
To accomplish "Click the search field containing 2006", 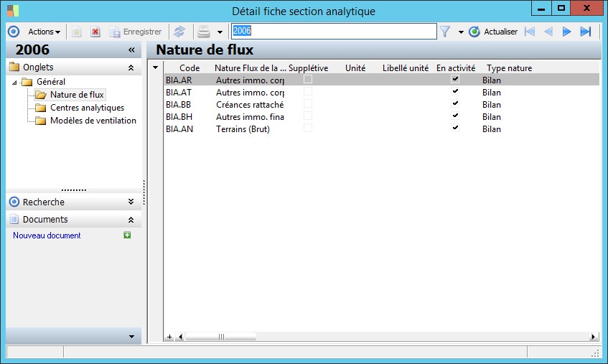I will [334, 31].
